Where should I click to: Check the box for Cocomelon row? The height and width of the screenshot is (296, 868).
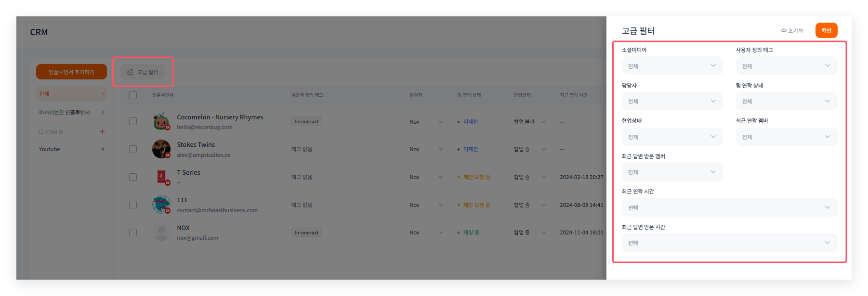point(133,122)
